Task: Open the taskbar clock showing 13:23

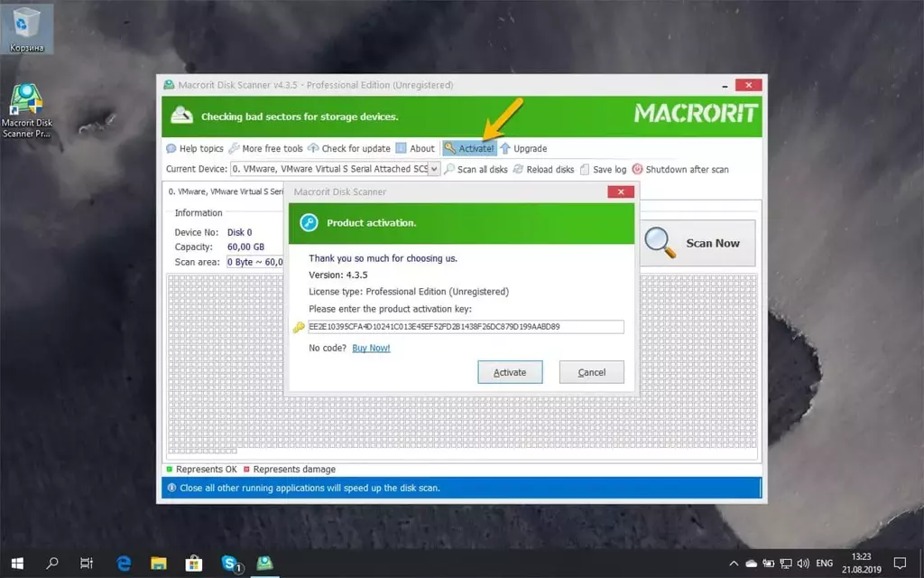Action: pos(861,564)
